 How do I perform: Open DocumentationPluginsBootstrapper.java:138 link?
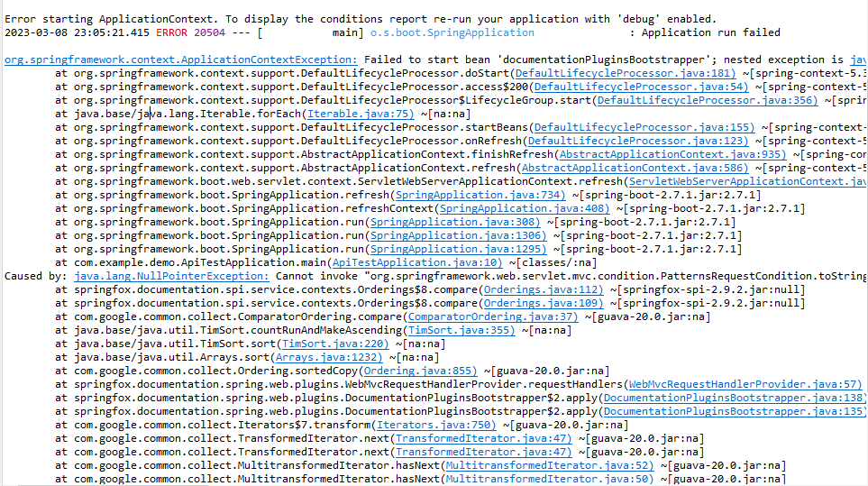pyautogui.click(x=734, y=398)
